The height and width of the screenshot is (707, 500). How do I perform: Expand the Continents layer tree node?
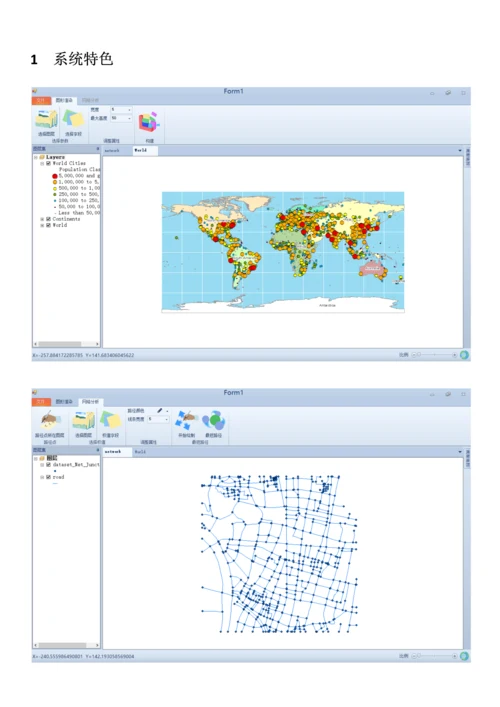click(42, 219)
